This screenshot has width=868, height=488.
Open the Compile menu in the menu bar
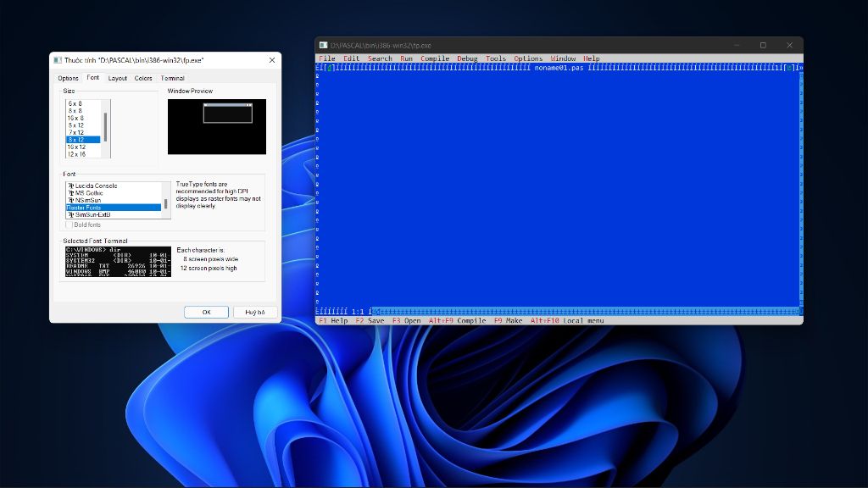point(435,58)
